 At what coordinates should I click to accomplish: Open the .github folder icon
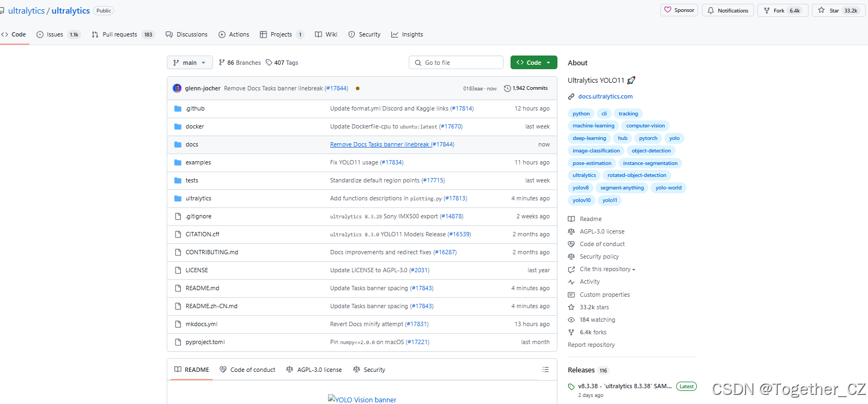point(178,108)
